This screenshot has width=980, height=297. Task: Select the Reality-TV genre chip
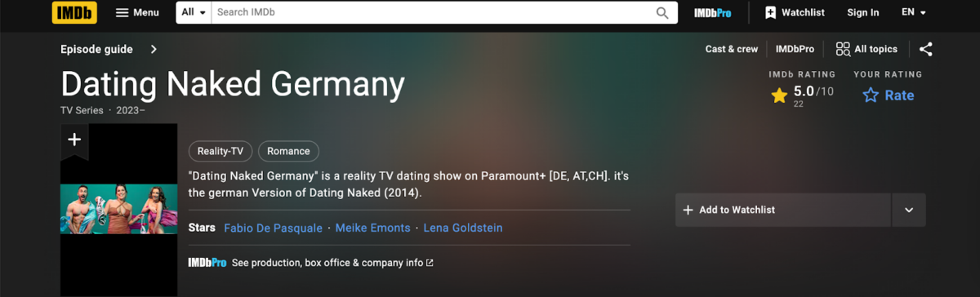[220, 151]
